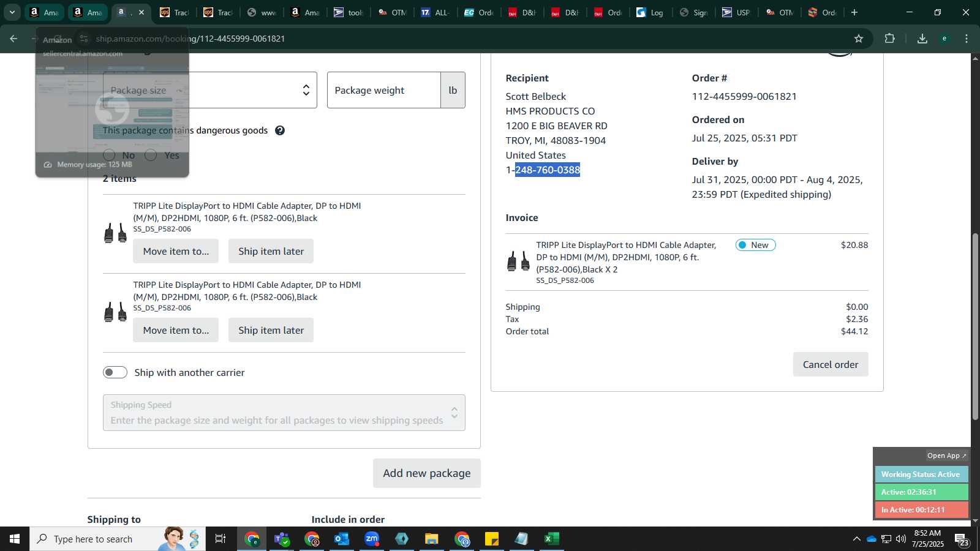Click Active: 02:36:31 timer

point(921,492)
